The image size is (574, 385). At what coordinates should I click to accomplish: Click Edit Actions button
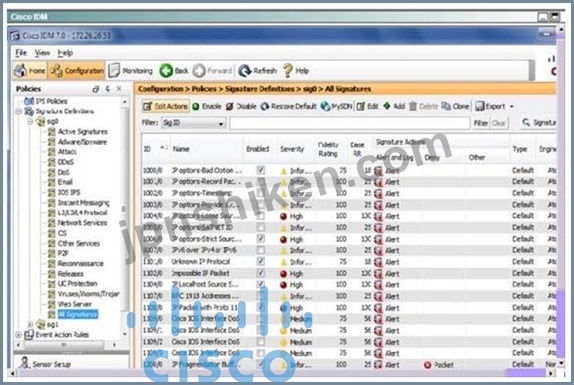pos(165,106)
